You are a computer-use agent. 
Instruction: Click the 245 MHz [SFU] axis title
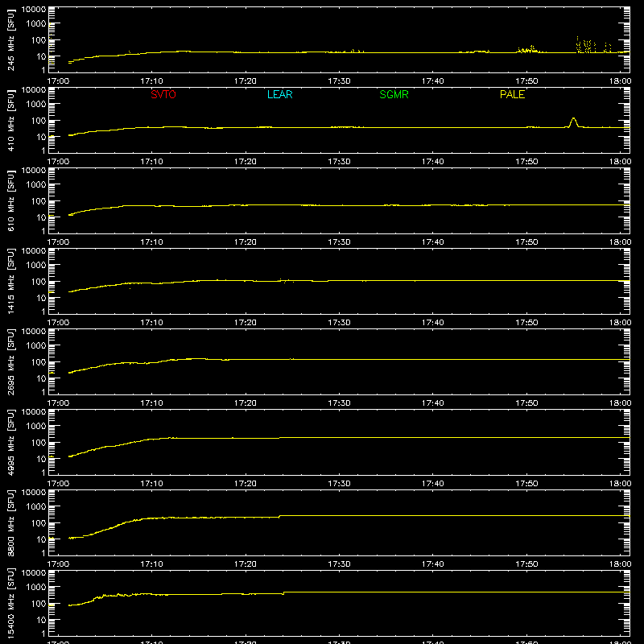tap(10, 39)
